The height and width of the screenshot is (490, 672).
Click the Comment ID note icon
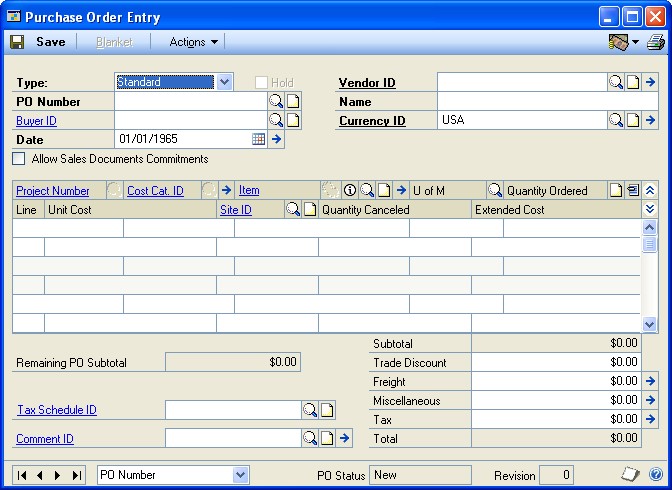pyautogui.click(x=327, y=438)
